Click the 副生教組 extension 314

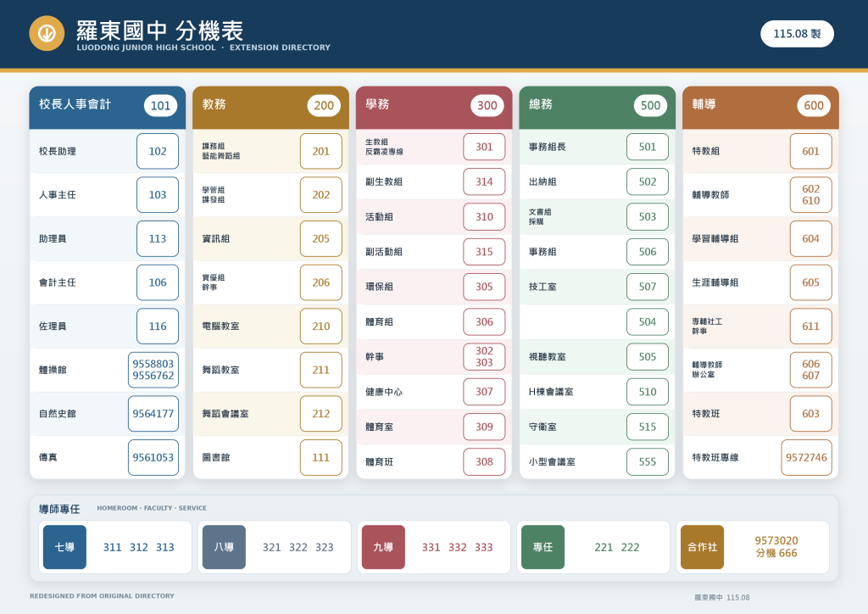point(484,181)
